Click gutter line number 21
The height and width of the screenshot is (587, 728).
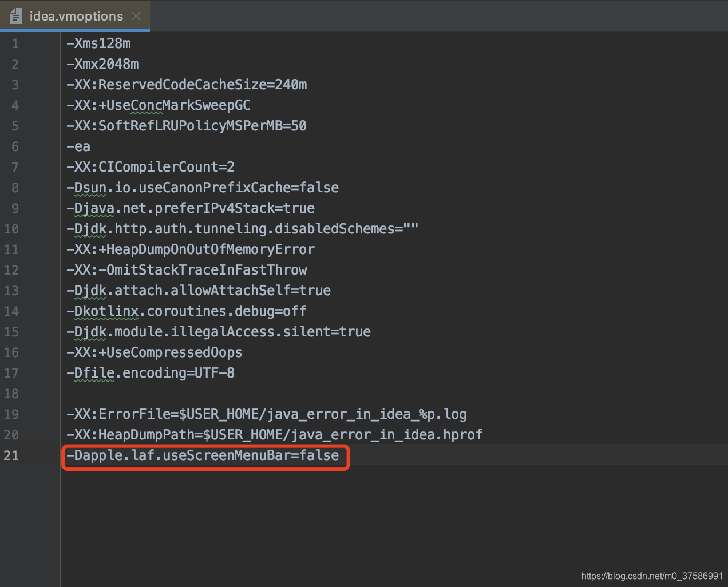11,455
